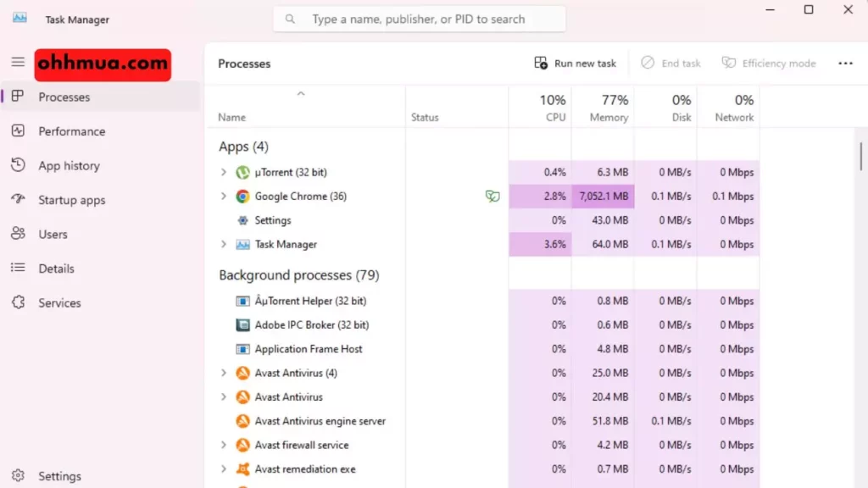Go to the Services page
Screen dimensions: 868x488
[59, 302]
